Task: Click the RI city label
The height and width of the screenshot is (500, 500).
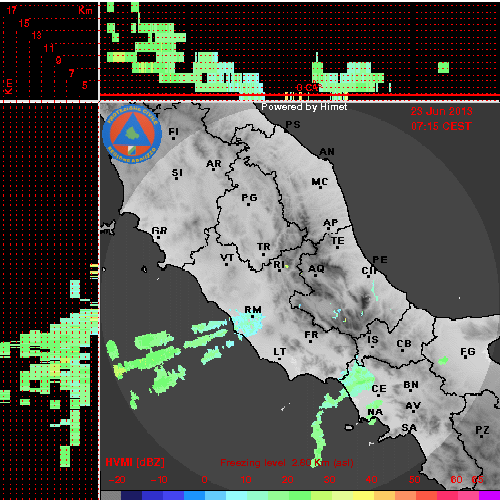Action: click(279, 265)
